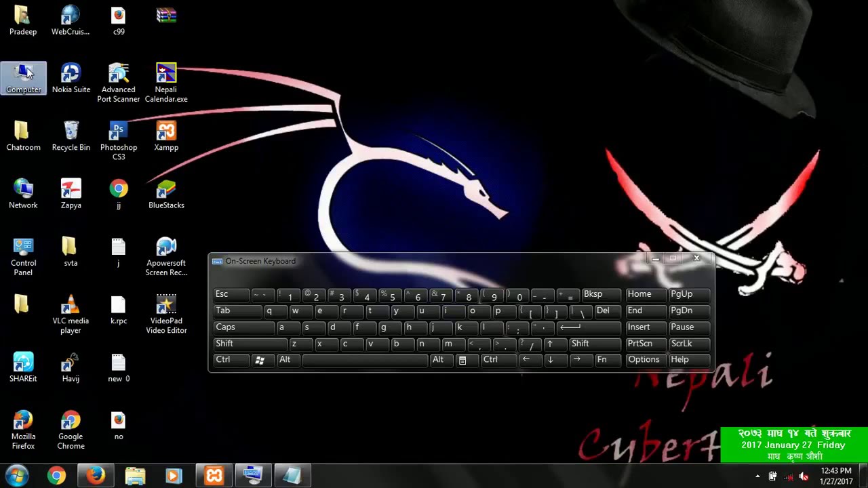Viewport: 868px width, 488px height.
Task: Open the Nokia Suite desktop icon
Action: [71, 79]
